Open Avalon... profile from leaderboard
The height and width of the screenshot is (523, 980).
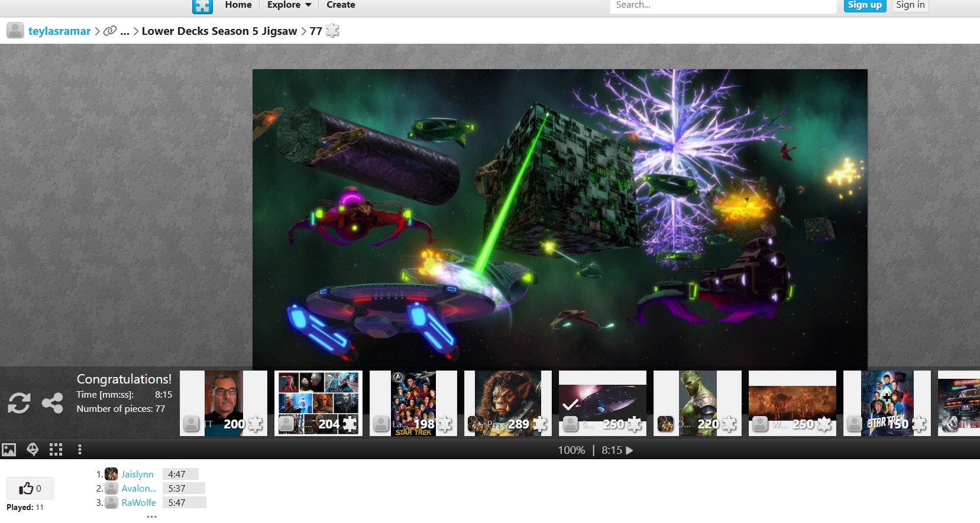pos(139,488)
